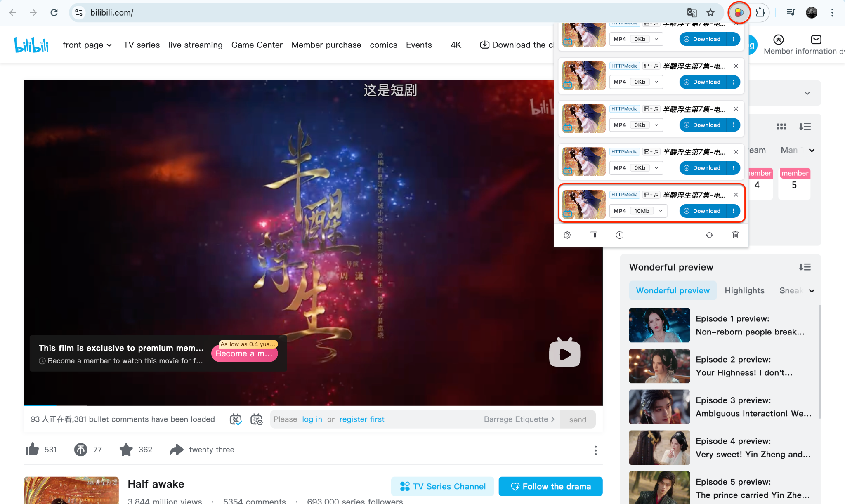This screenshot has width=845, height=504.
Task: Toggle bullet comment display in the player
Action: click(235, 419)
